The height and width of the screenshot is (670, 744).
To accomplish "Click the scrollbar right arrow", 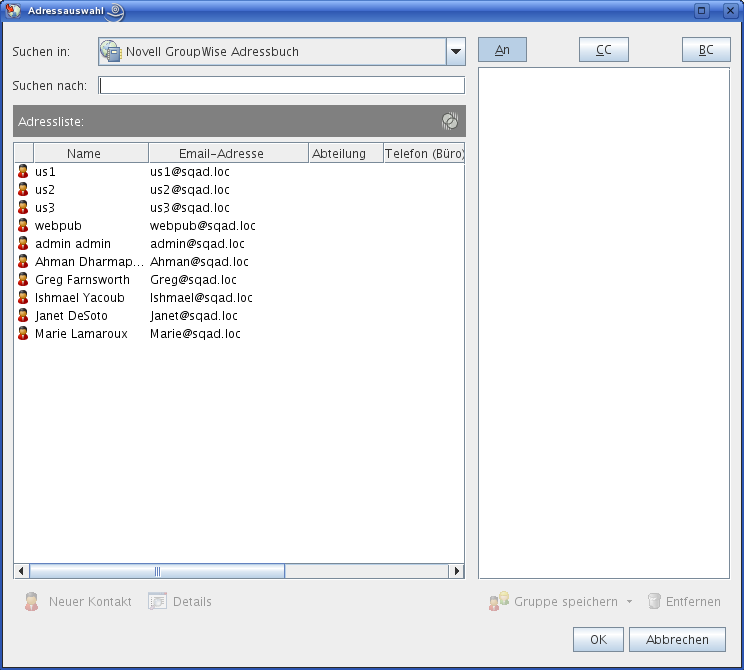I will tap(456, 571).
